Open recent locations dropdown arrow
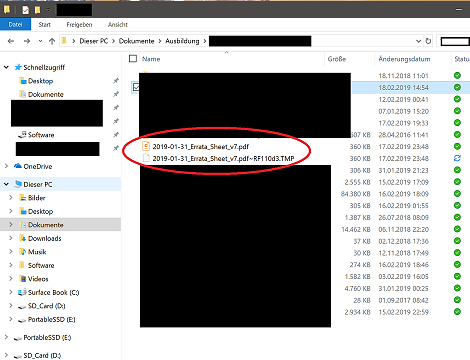The width and height of the screenshot is (470, 360). pyautogui.click(x=40, y=41)
